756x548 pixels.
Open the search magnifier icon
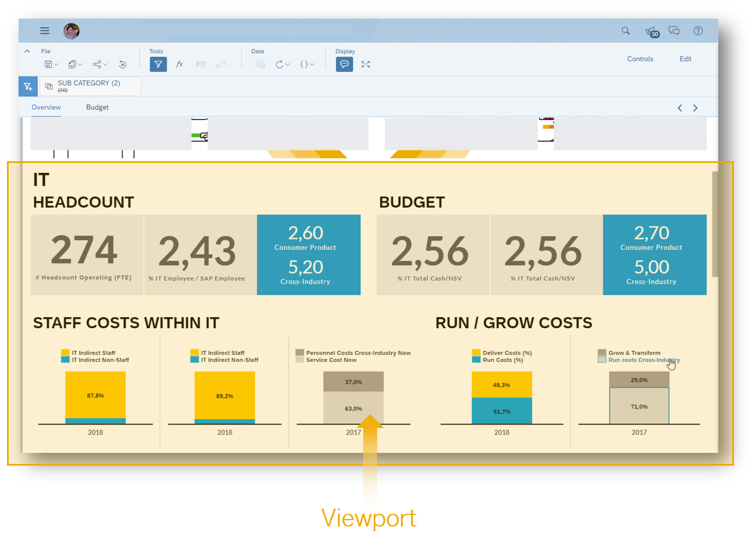[x=625, y=31]
